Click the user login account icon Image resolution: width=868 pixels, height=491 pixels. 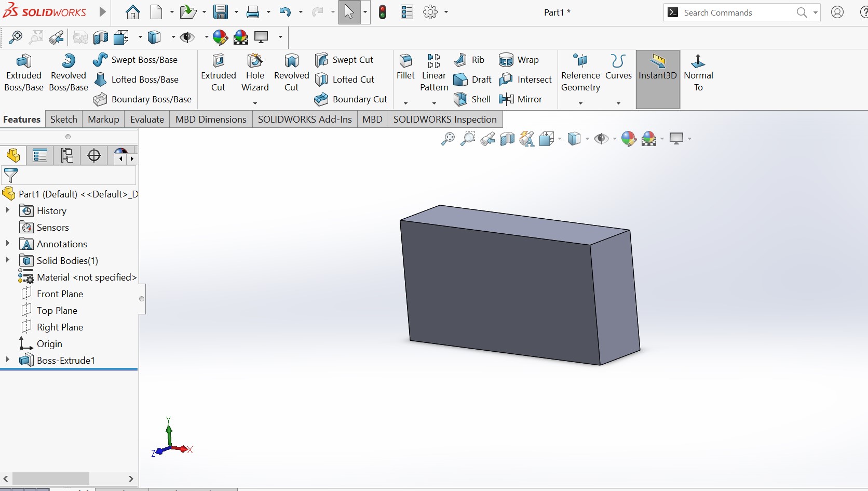(837, 12)
